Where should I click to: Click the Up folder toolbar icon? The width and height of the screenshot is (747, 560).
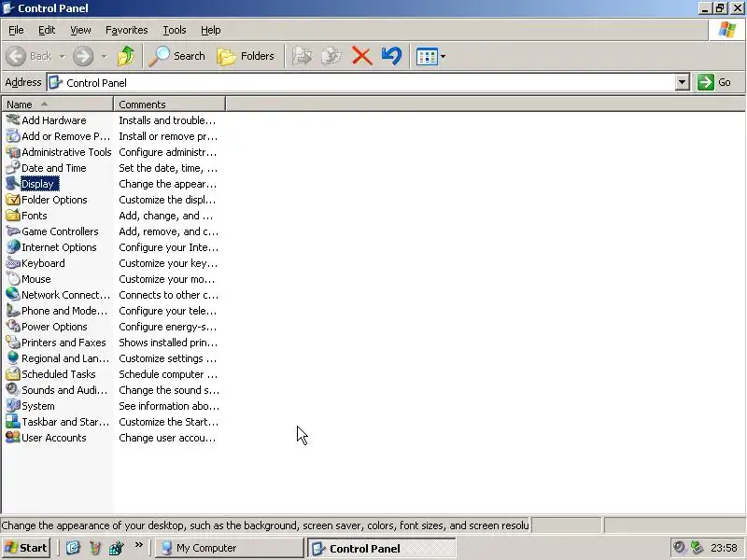[126, 56]
